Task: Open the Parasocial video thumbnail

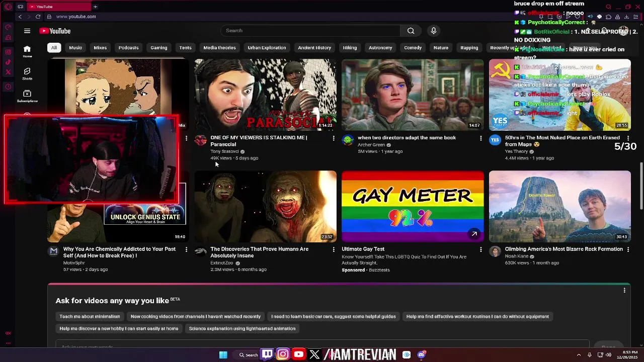Action: [266, 95]
